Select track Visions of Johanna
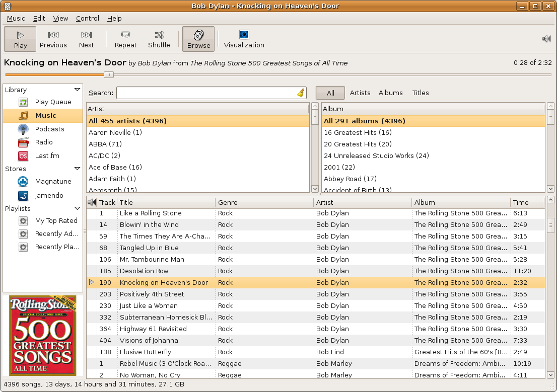 tap(315, 340)
